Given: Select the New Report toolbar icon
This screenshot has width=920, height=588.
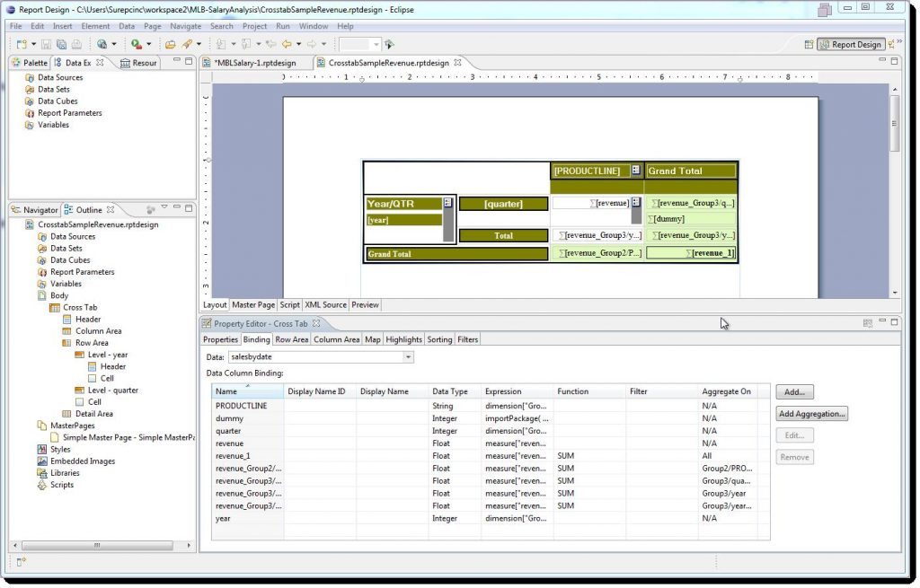Looking at the screenshot, I should (22, 43).
